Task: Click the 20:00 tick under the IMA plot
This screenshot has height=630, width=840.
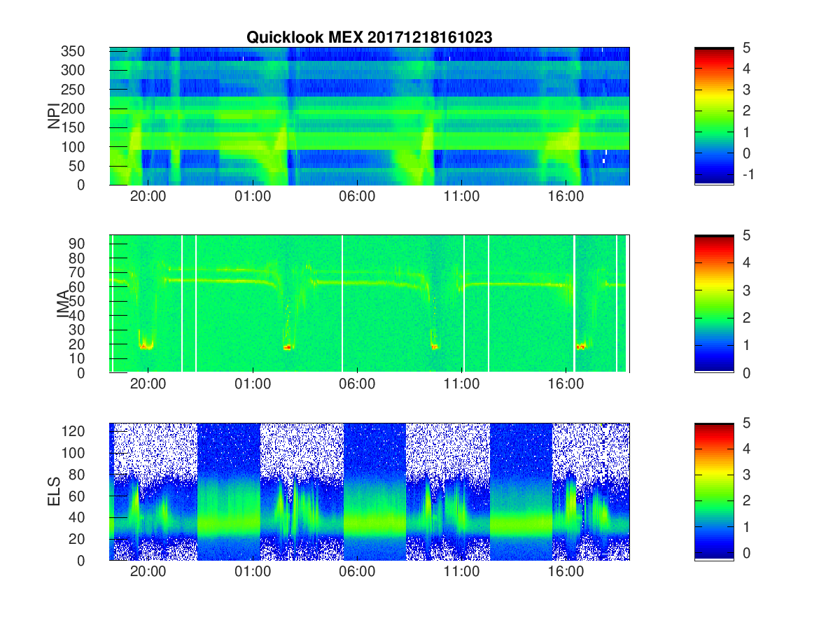Action: pos(148,384)
